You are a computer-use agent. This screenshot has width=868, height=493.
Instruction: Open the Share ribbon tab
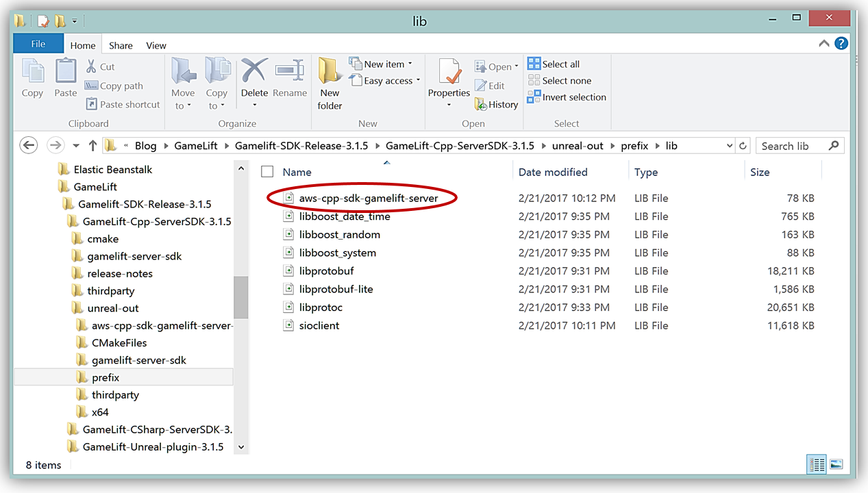(x=121, y=45)
